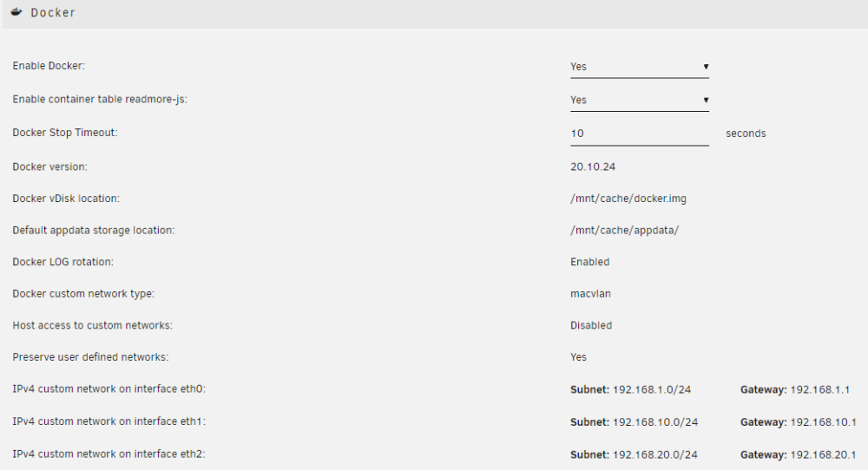The height and width of the screenshot is (470, 868).
Task: Click the eth0 subnet 192.168.1.0/24
Action: click(x=652, y=390)
